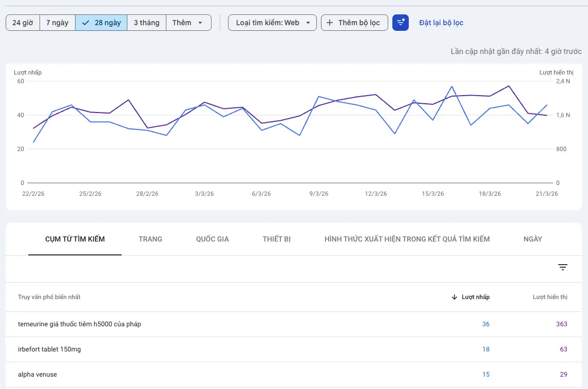Click the sort arrow beside Lượt nhấp
Viewport: 588px width, 389px height.
point(454,297)
